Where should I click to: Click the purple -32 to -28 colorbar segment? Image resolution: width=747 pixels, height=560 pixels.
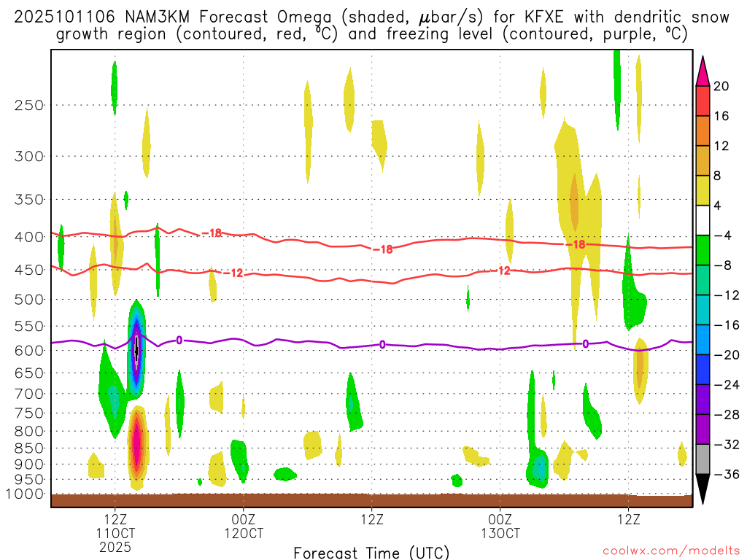point(703,429)
